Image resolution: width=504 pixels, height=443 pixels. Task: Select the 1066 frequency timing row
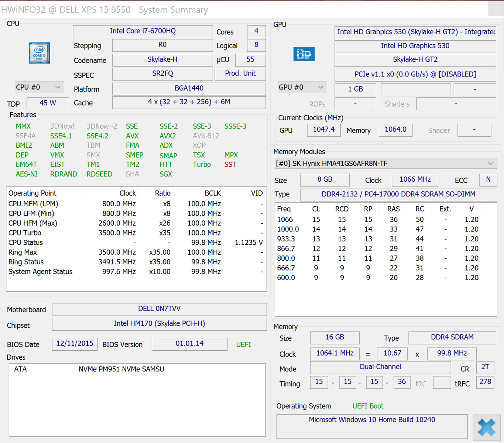click(x=385, y=220)
